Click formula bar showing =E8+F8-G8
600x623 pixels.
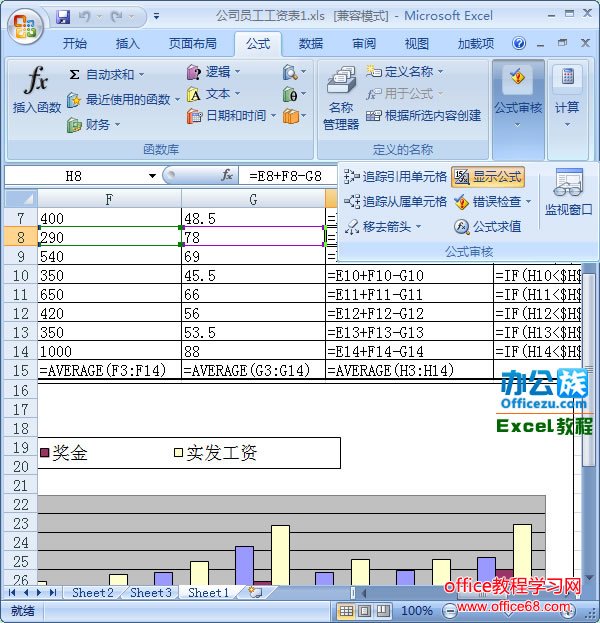(287, 176)
